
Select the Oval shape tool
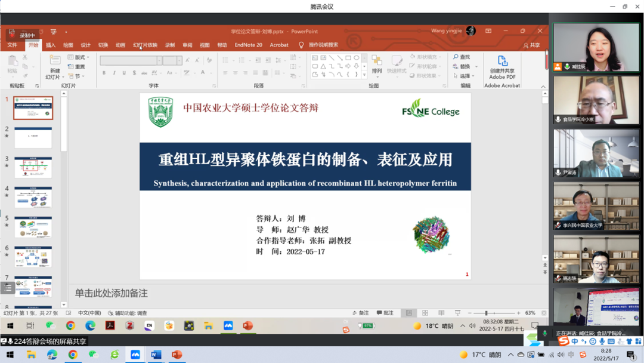point(357,57)
